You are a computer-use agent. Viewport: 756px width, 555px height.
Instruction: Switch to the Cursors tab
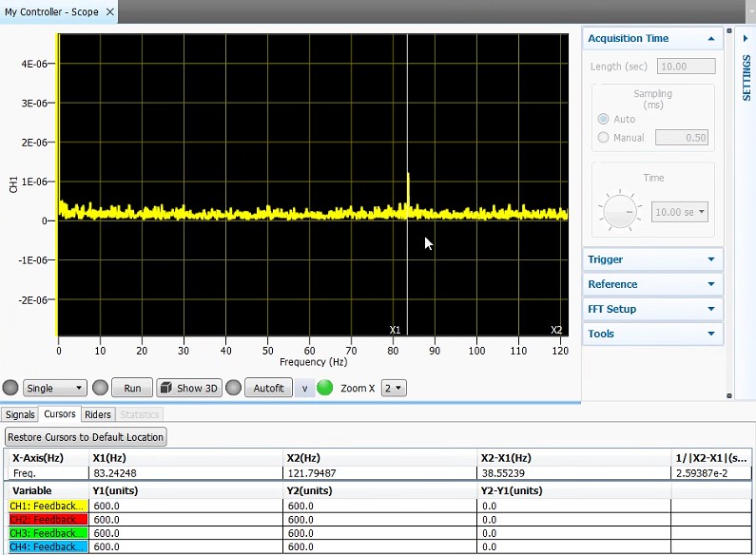(60, 413)
